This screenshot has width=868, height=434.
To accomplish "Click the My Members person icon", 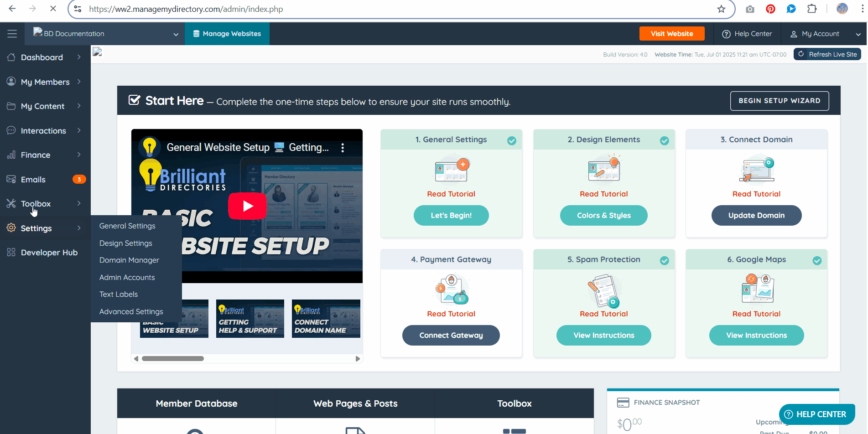I will coord(11,81).
